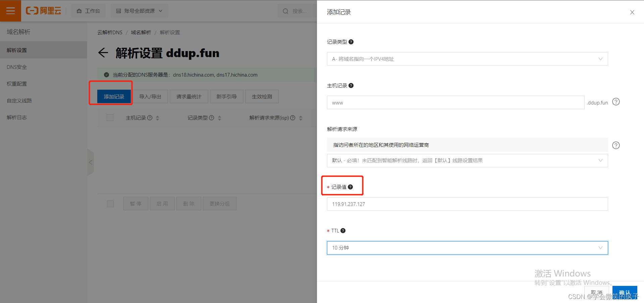This screenshot has height=303, width=644.
Task: Collapse the sidebar with the arrow handle
Action: click(91, 162)
